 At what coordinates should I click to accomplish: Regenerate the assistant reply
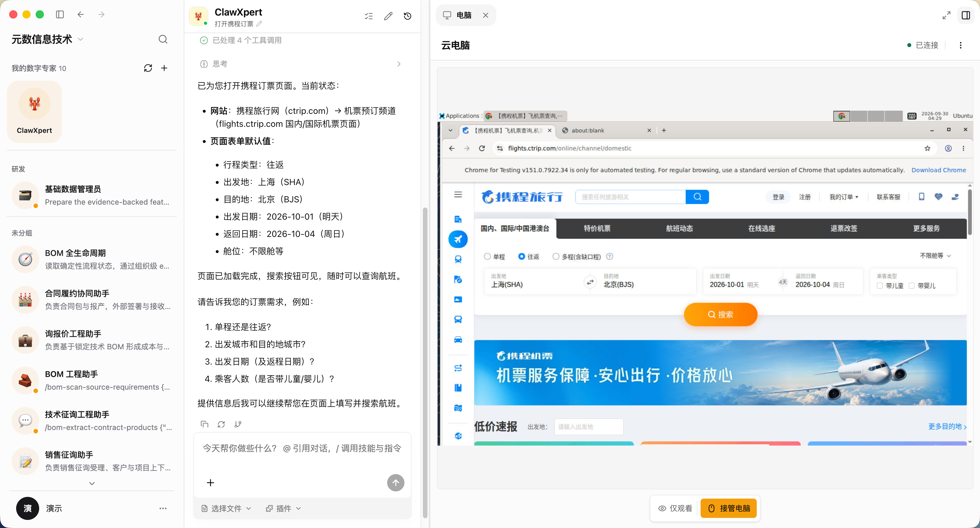click(221, 424)
